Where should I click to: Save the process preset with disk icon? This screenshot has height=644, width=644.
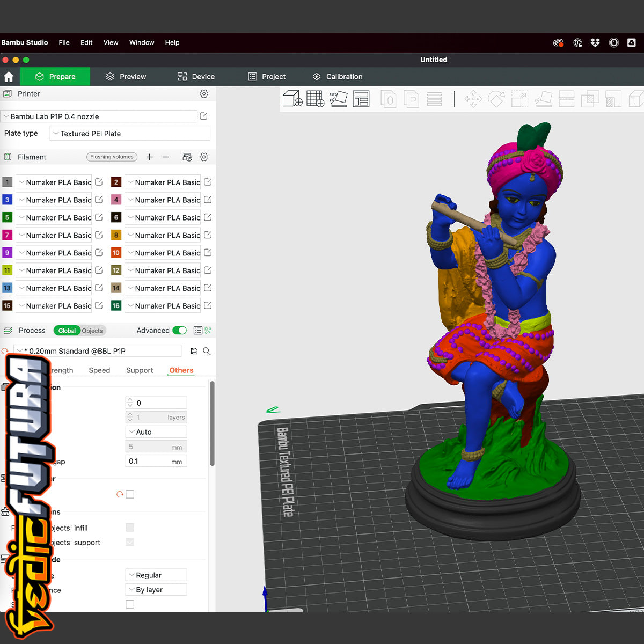coord(194,351)
